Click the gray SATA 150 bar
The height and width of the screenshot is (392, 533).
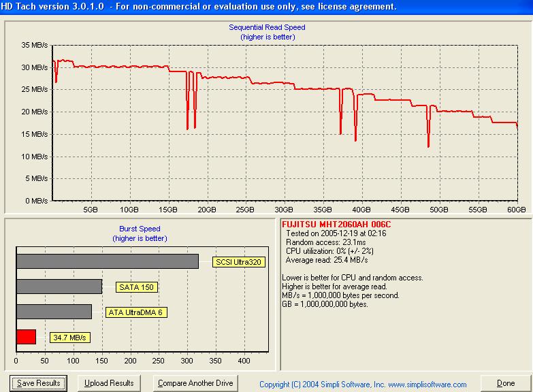click(x=59, y=287)
